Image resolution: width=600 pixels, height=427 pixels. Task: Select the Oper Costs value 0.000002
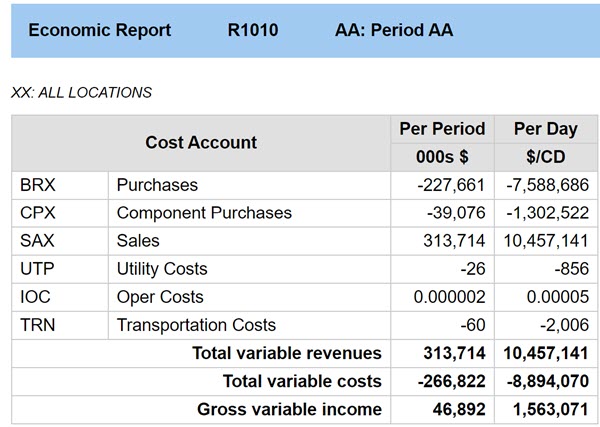click(x=449, y=297)
